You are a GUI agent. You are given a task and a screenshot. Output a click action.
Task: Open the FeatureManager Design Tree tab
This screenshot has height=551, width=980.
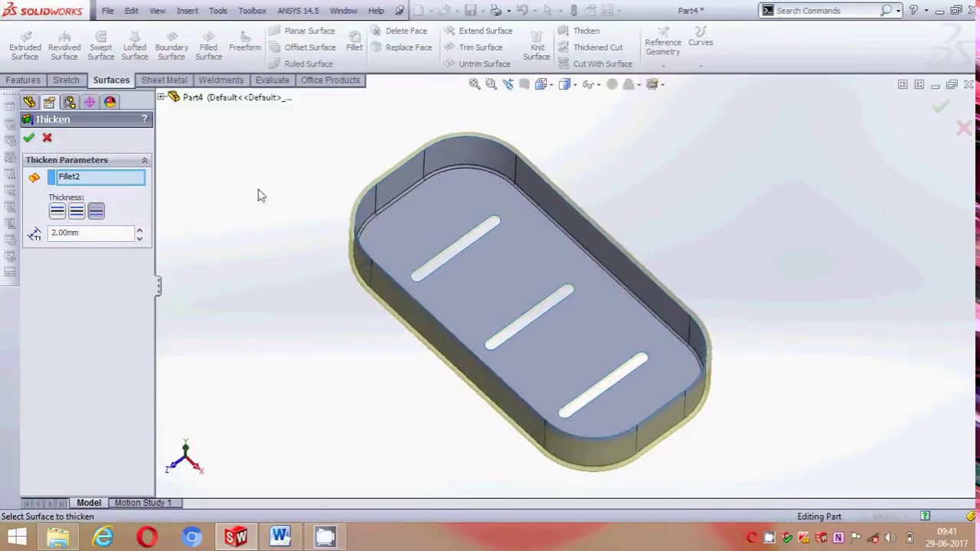click(x=30, y=102)
